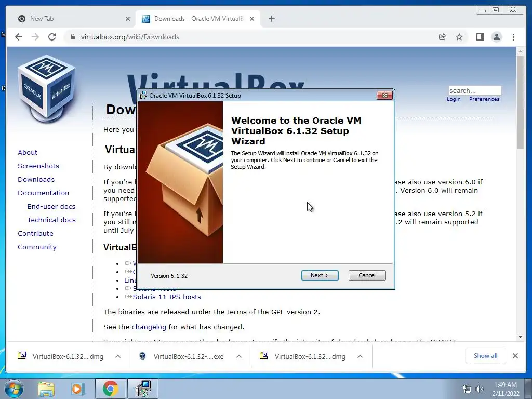The image size is (532, 399).
Task: Click the Chrome taskbar icon
Action: point(110,389)
